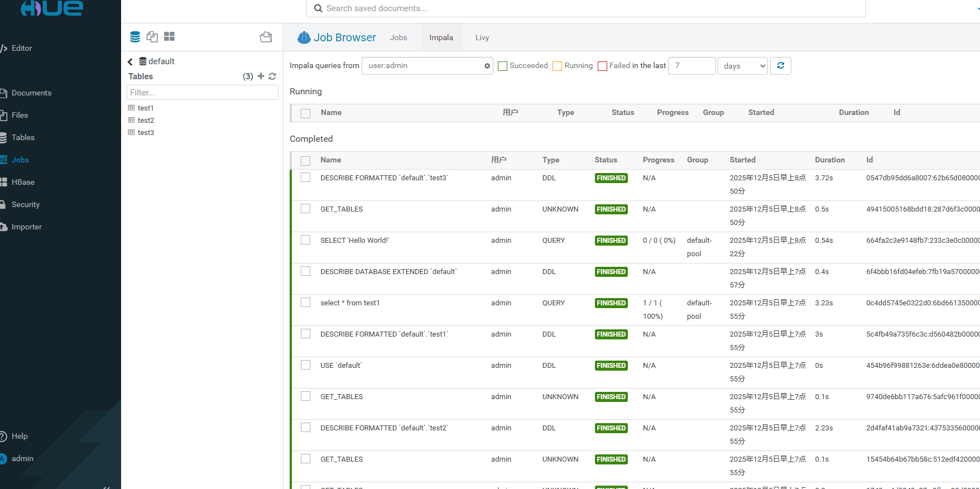Image resolution: width=980 pixels, height=489 pixels.
Task: Click the plus icon to add table
Action: coord(261,76)
